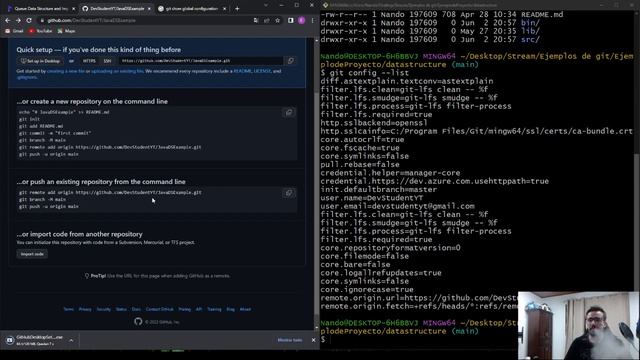
Task: Click 'user.name=DevStudentYT' in terminal
Action: coord(372,198)
